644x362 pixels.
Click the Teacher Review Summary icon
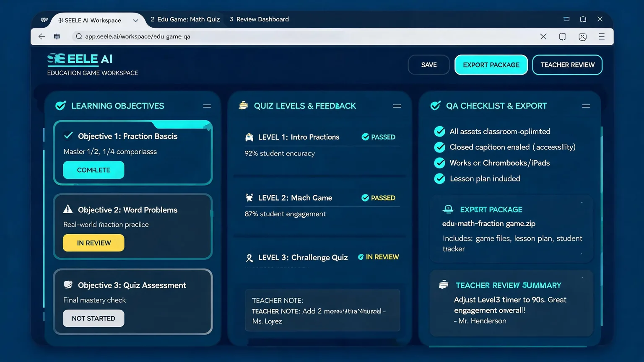pyautogui.click(x=444, y=284)
